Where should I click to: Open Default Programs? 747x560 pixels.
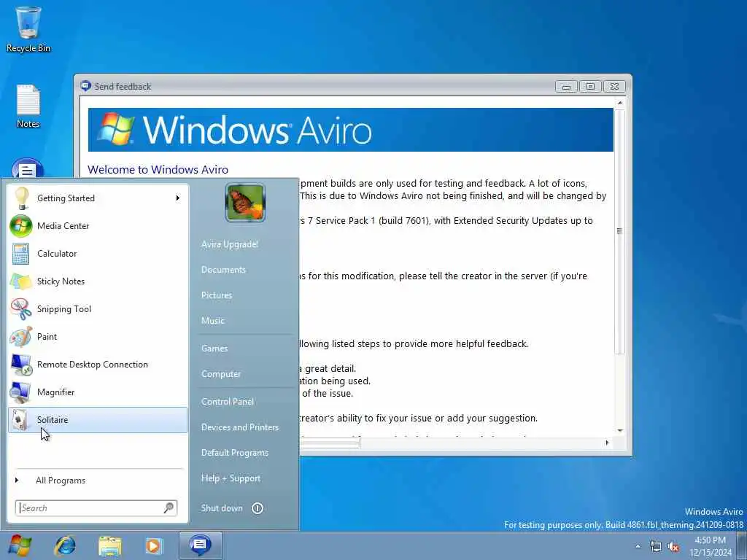pos(235,453)
